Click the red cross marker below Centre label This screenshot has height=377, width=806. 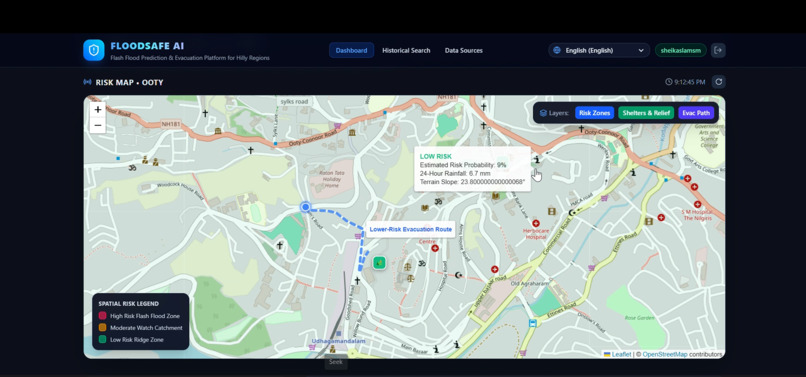435,248
